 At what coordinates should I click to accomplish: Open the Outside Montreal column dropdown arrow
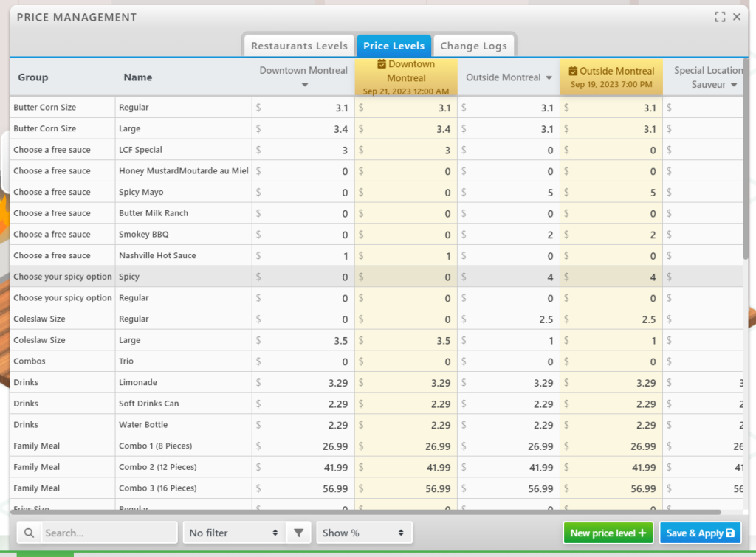(x=549, y=78)
